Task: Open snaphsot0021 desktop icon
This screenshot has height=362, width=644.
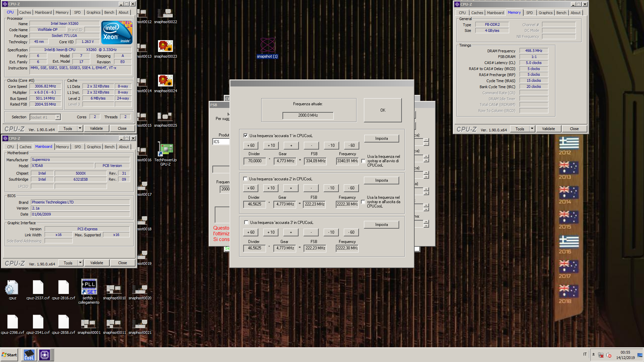Action: click(x=140, y=326)
